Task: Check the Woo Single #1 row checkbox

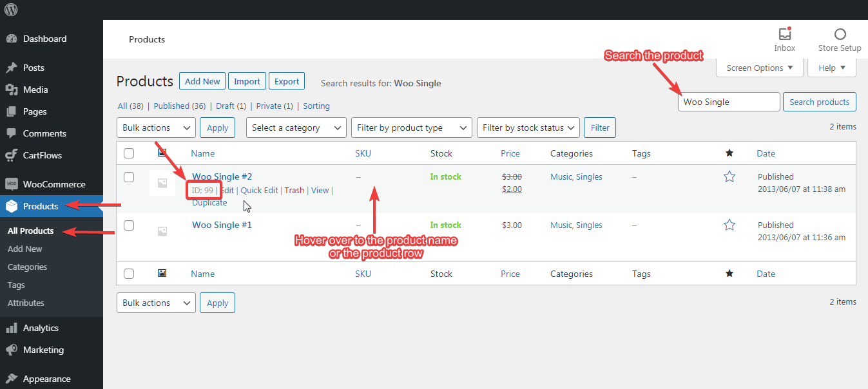Action: tap(129, 225)
